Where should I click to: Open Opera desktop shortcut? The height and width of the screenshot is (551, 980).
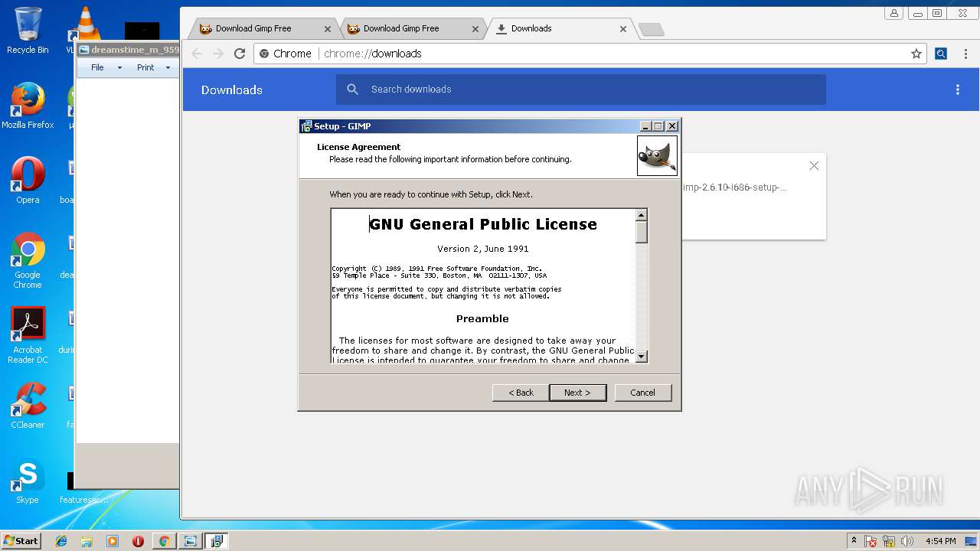tap(28, 181)
